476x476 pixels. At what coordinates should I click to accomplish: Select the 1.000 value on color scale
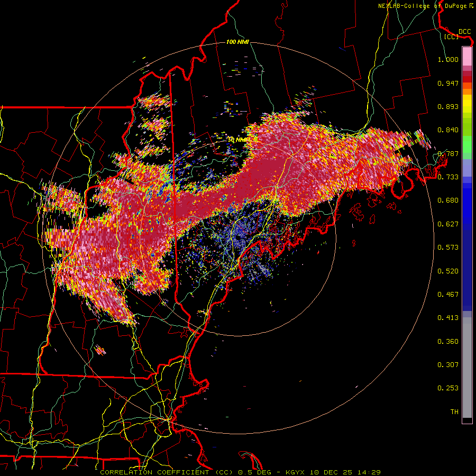click(448, 59)
